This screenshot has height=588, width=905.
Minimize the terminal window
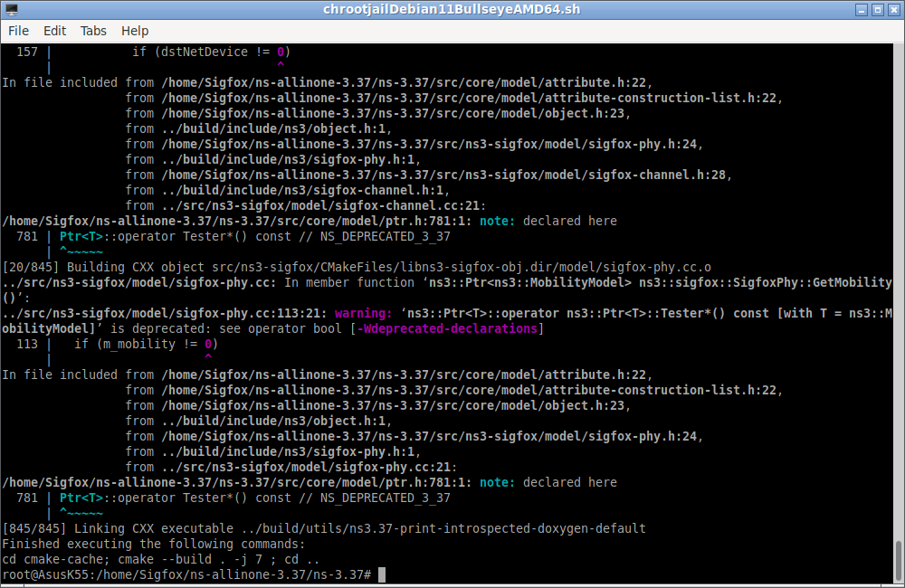tap(862, 10)
